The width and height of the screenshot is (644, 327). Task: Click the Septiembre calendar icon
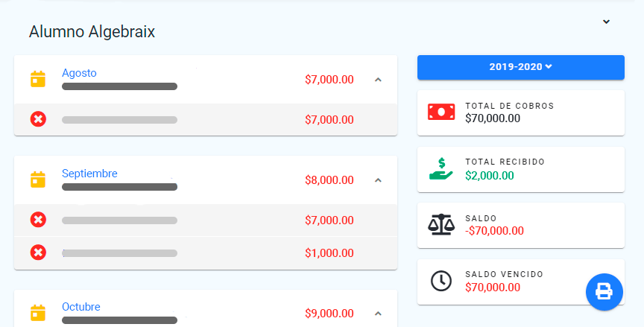click(38, 180)
